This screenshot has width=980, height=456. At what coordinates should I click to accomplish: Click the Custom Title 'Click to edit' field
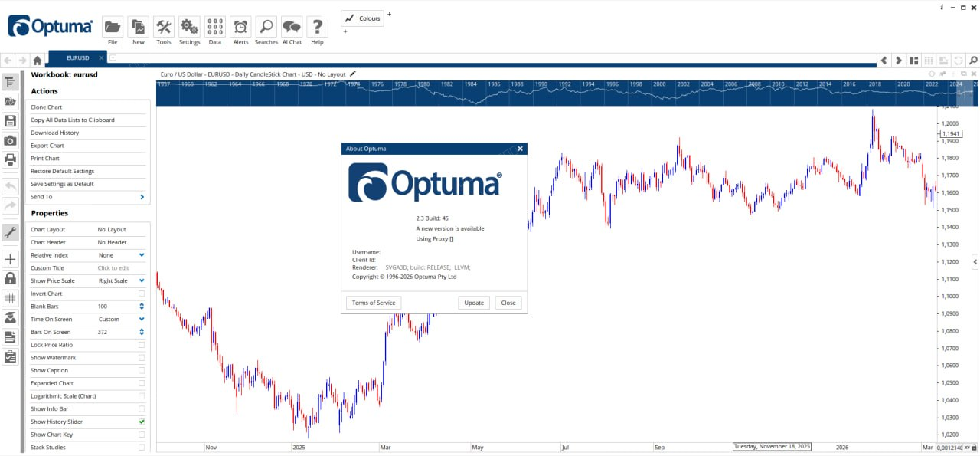point(113,268)
